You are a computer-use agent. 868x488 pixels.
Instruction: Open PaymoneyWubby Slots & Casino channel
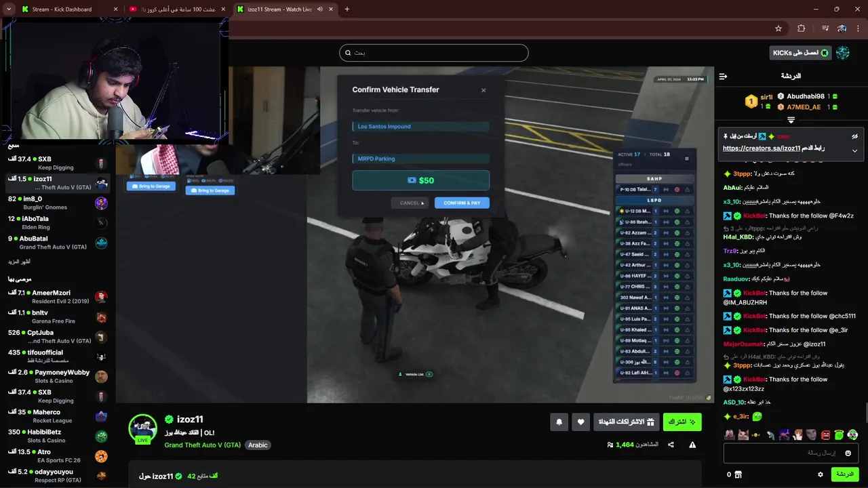(58, 376)
